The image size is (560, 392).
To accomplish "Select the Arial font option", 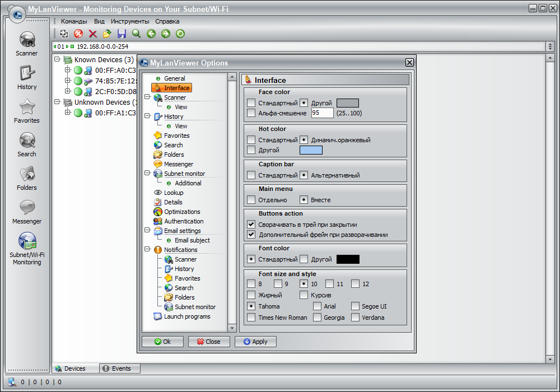I will click(x=317, y=306).
